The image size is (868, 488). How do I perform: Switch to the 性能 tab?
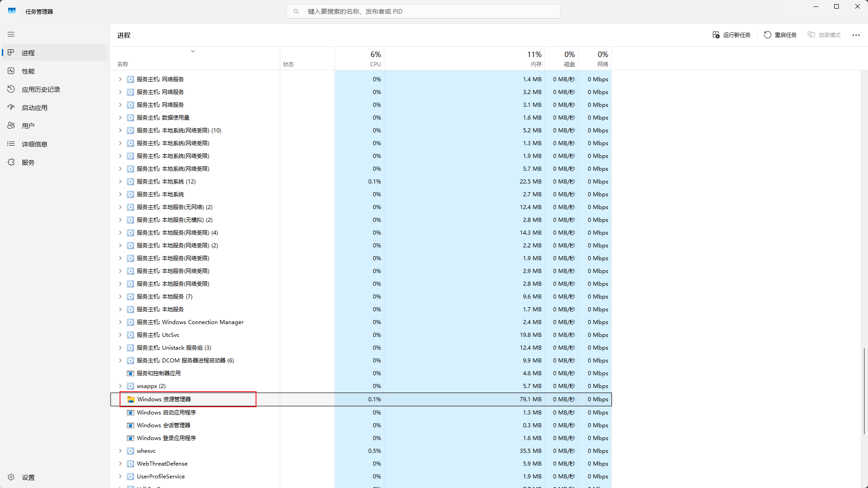(x=55, y=71)
